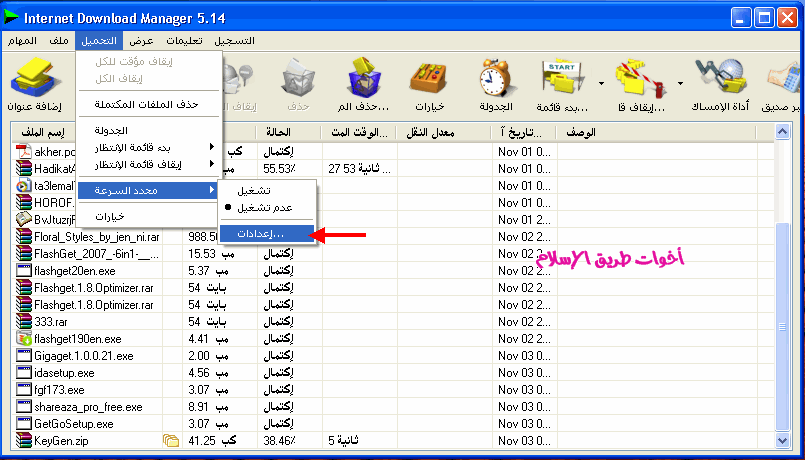Select the Floral_Styles_by_jen_ni.rar file name
This screenshot has height=460, width=805.
click(97, 237)
